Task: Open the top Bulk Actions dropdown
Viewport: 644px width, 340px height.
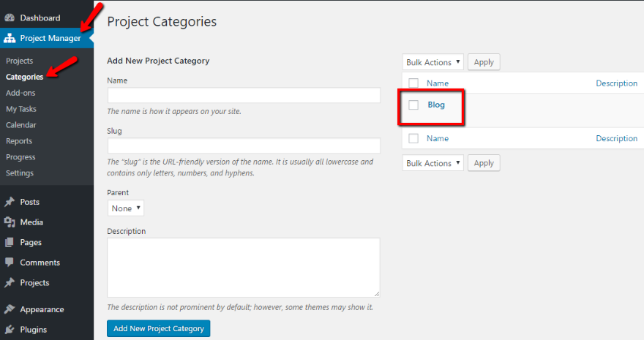Action: tap(433, 62)
